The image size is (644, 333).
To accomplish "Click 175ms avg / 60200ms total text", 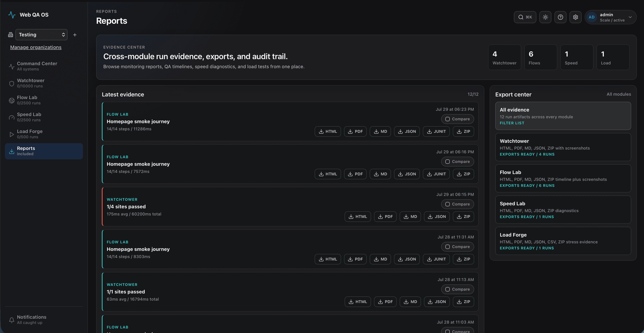I will 134,214.
